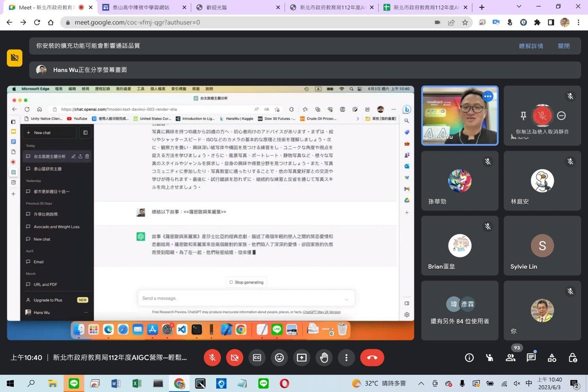588x392 pixels.
Task: Toggle the camera off button in Meet
Action: 235,358
